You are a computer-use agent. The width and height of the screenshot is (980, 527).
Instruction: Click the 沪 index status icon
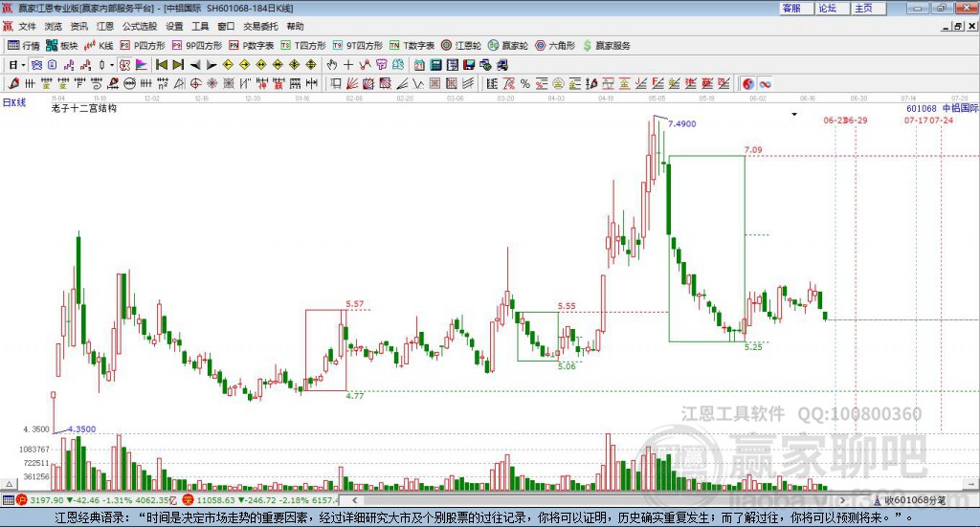click(x=22, y=500)
